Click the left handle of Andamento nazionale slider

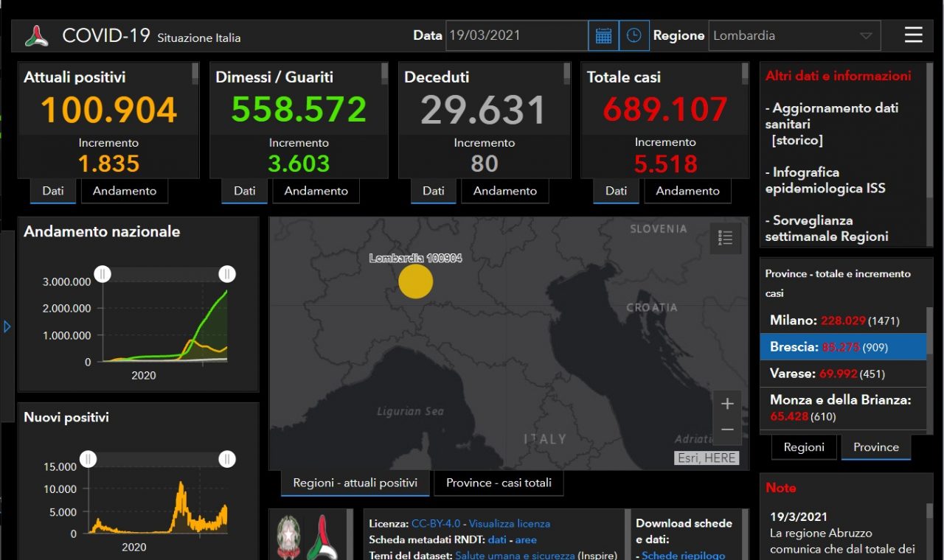(103, 274)
